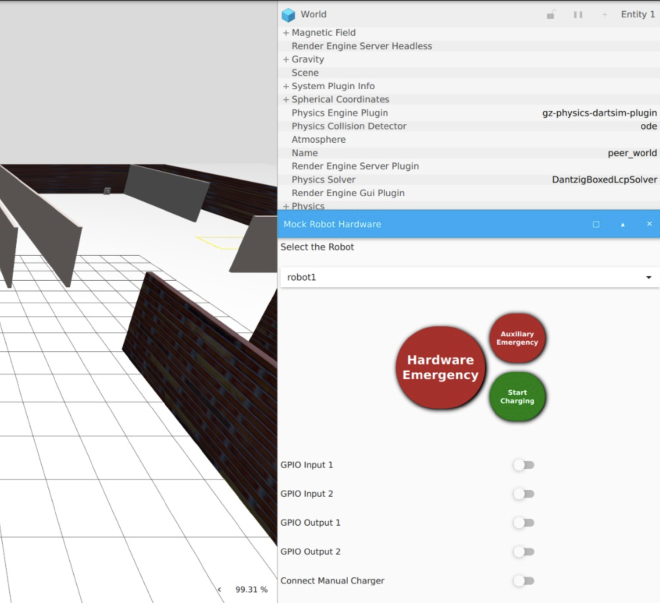The height and width of the screenshot is (603, 660).
Task: Trigger the Auxiliary Emergency button
Action: pyautogui.click(x=517, y=338)
